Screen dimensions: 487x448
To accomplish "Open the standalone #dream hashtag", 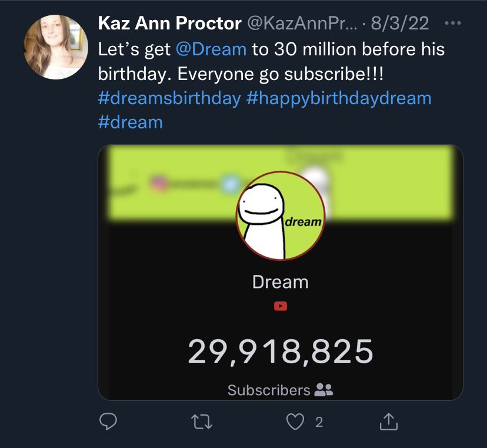I will tap(130, 122).
